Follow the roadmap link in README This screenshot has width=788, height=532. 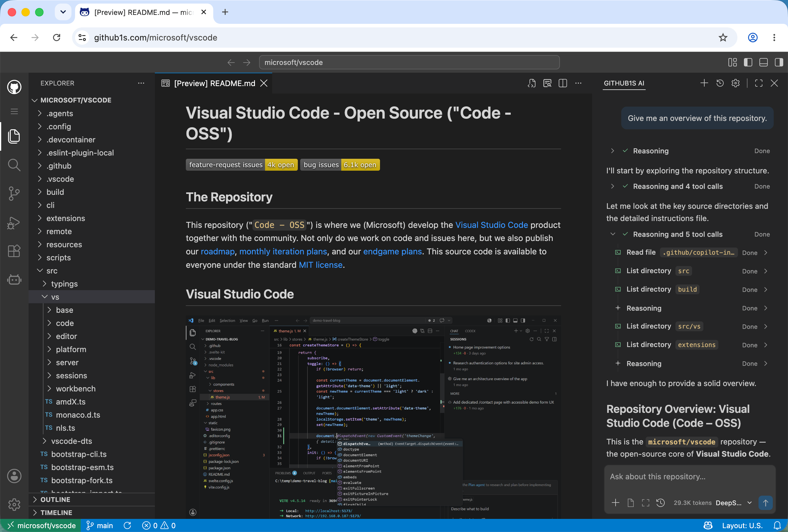tap(218, 252)
